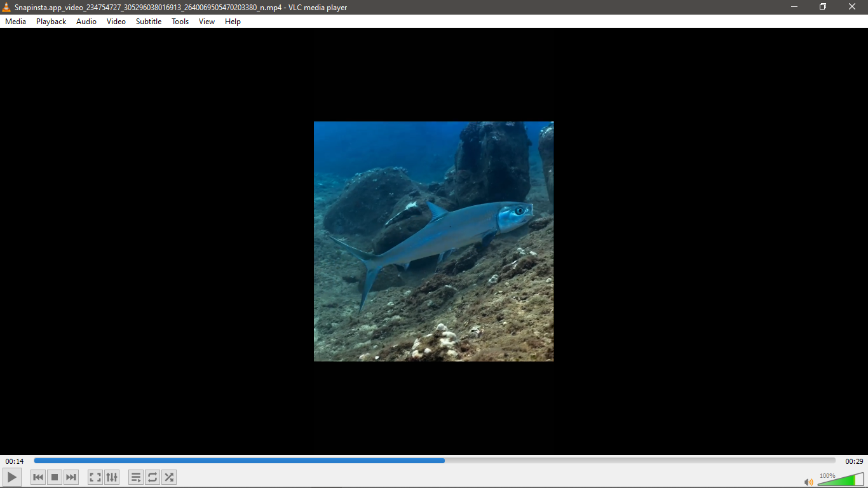Open the Playback menu
The height and width of the screenshot is (488, 868).
(x=51, y=22)
